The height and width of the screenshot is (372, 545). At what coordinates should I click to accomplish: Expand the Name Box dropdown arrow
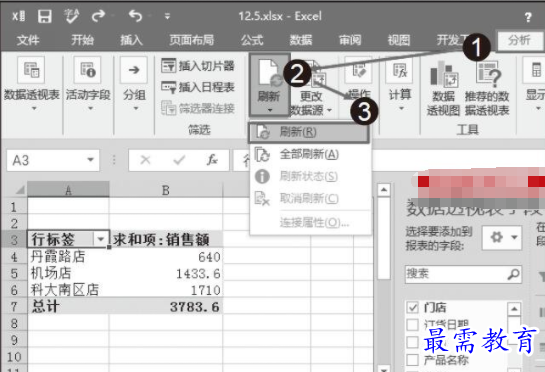91,160
